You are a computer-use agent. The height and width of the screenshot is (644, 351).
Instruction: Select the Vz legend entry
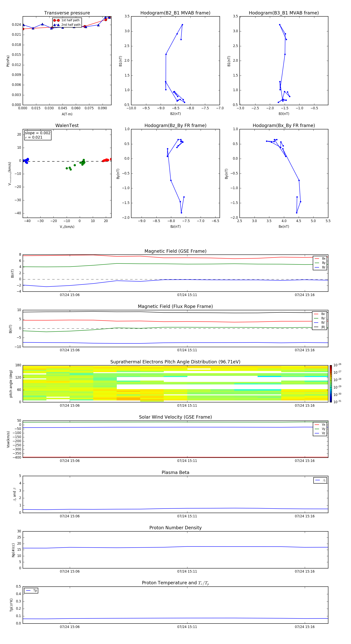click(320, 433)
